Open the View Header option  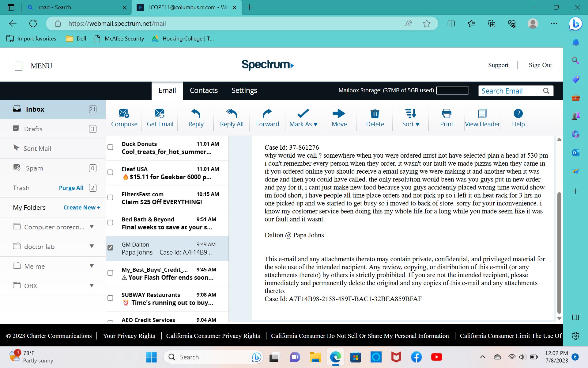click(x=482, y=114)
